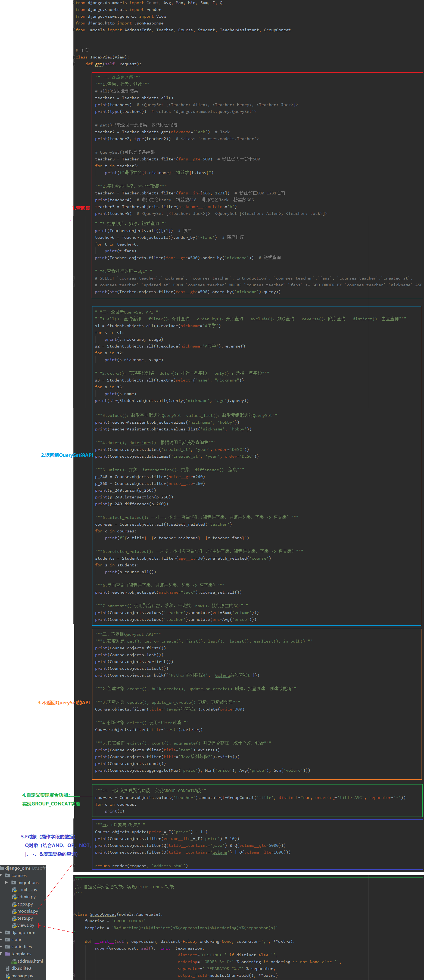
Task: Collapse the templates folder arrow
Action: coord(2,954)
